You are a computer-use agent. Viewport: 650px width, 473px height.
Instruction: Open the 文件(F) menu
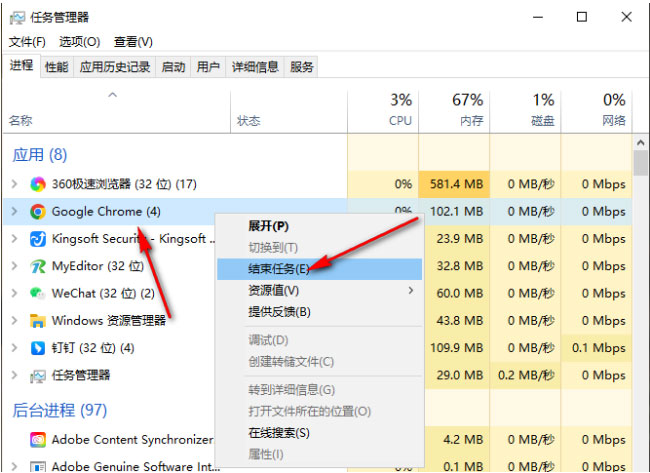[27, 42]
